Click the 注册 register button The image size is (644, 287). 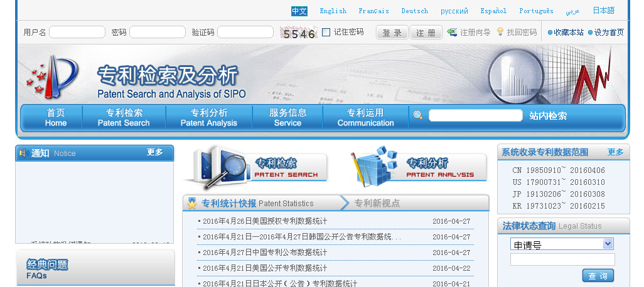pos(426,33)
